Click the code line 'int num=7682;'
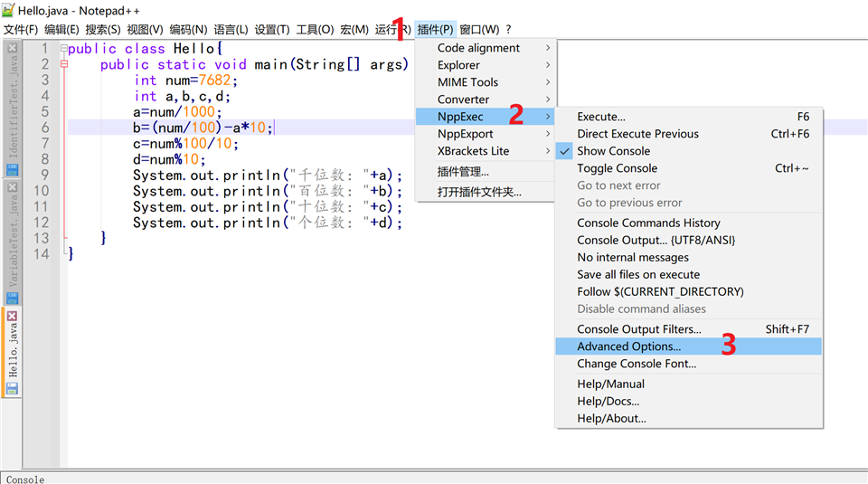Image resolution: width=868 pixels, height=484 pixels. coord(186,81)
